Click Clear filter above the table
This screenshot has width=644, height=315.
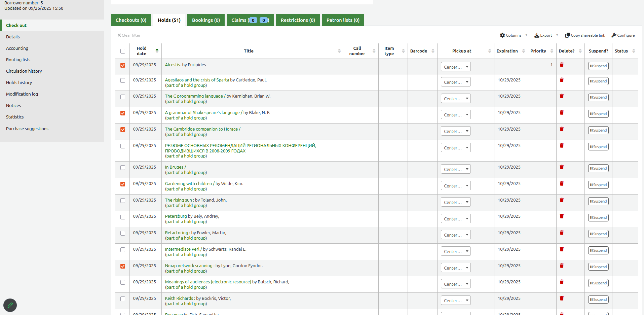pyautogui.click(x=129, y=35)
